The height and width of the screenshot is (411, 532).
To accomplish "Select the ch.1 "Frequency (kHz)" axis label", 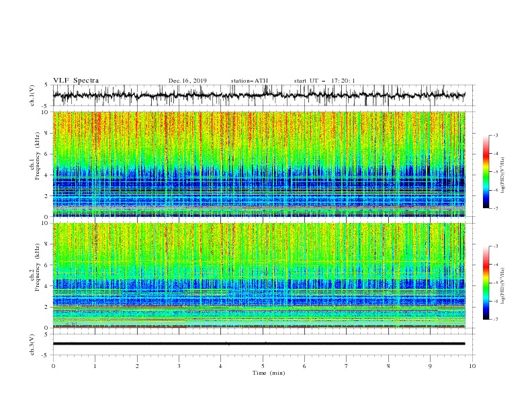I will click(38, 156).
